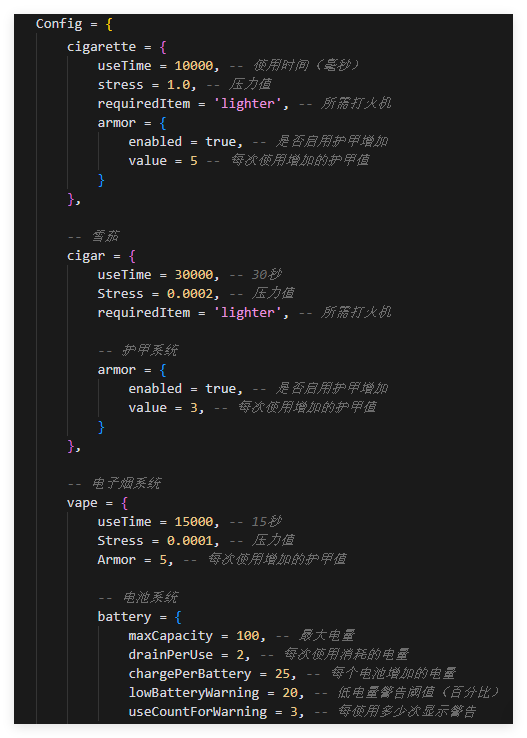This screenshot has height=738, width=527.
Task: Click the value 0.0001 of Stress
Action: pyautogui.click(x=190, y=541)
